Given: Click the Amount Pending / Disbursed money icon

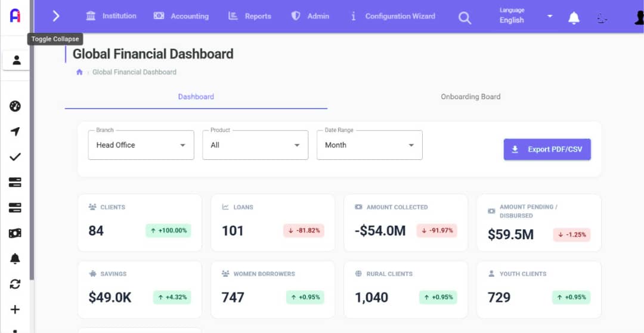Looking at the screenshot, I should click(x=491, y=211).
